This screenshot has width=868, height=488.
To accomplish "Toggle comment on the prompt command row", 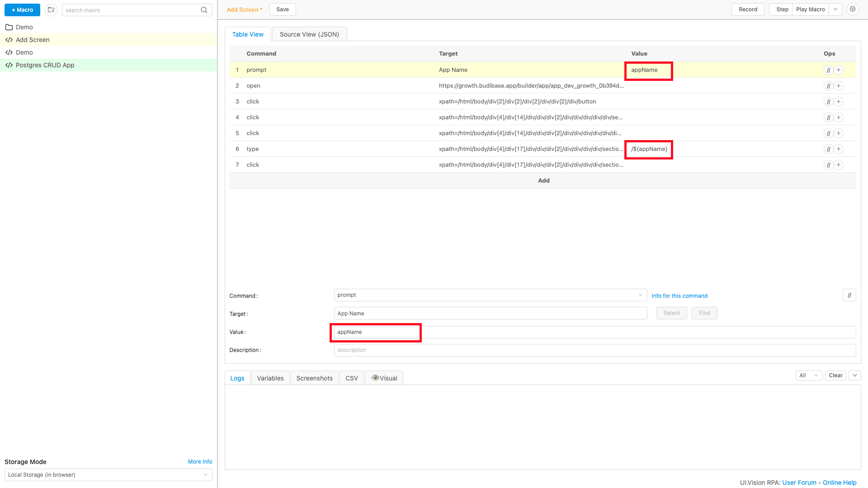I will coord(828,70).
